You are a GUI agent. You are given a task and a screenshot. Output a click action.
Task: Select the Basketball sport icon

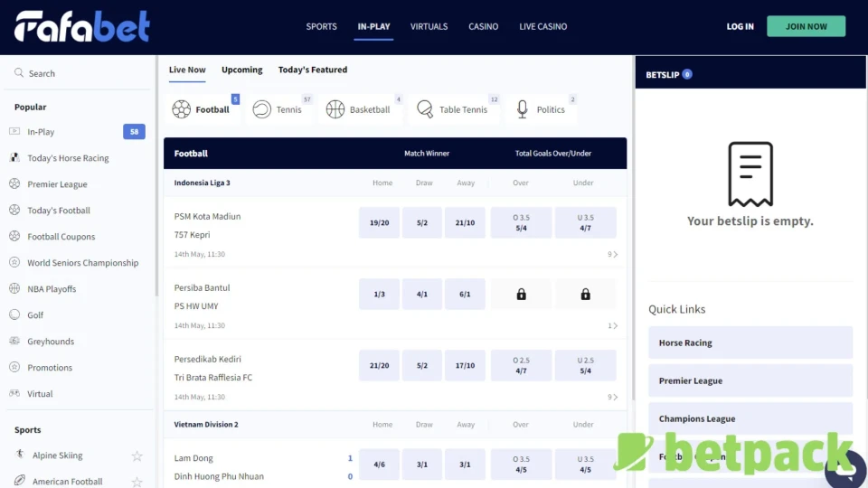point(335,109)
